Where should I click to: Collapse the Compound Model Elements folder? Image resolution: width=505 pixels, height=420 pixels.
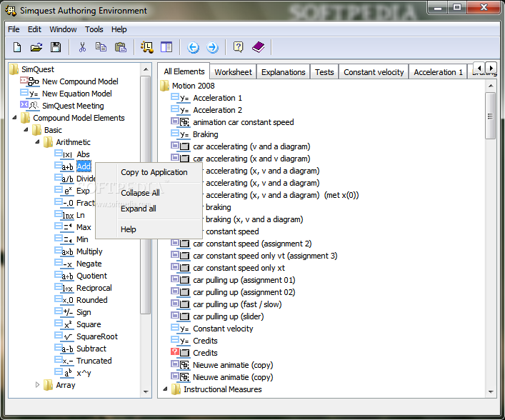click(14, 118)
